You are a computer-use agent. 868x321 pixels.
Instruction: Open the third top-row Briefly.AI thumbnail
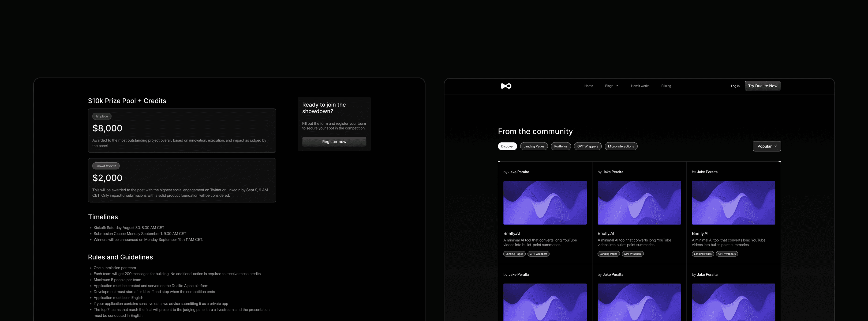pos(733,203)
